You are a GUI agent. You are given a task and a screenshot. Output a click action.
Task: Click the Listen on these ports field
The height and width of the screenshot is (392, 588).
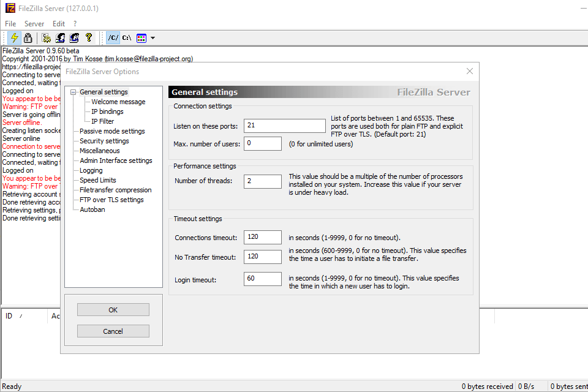click(x=285, y=126)
